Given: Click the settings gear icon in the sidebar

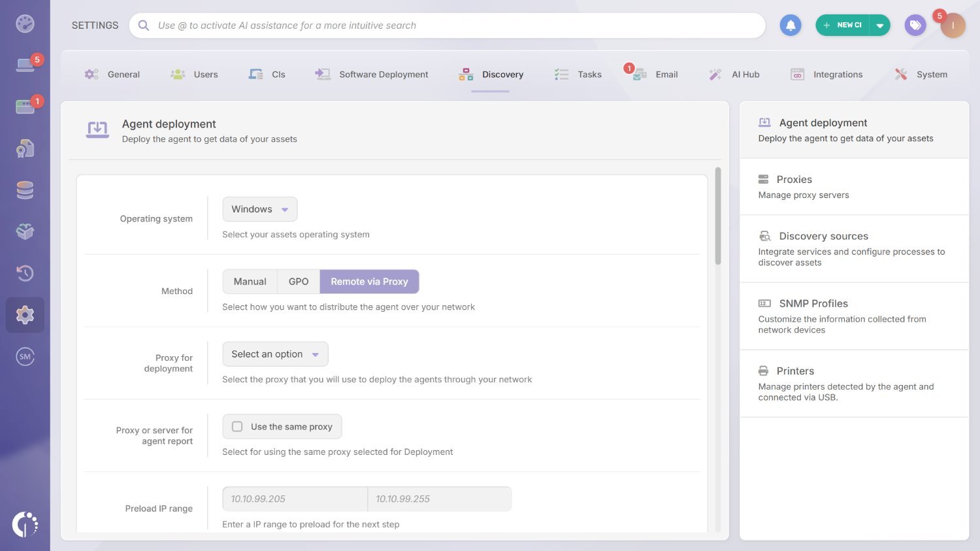Looking at the screenshot, I should pyautogui.click(x=25, y=314).
